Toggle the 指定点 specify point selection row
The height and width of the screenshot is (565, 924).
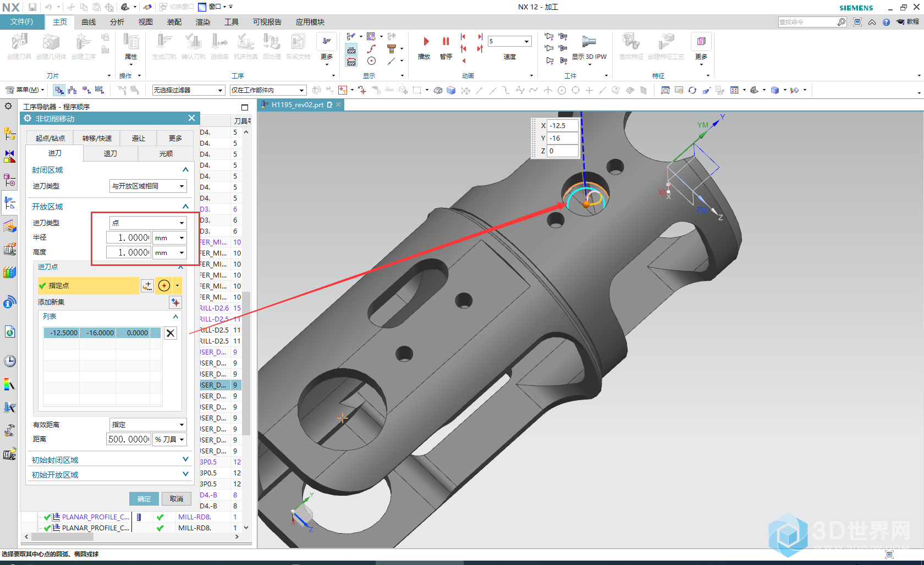[x=88, y=286]
